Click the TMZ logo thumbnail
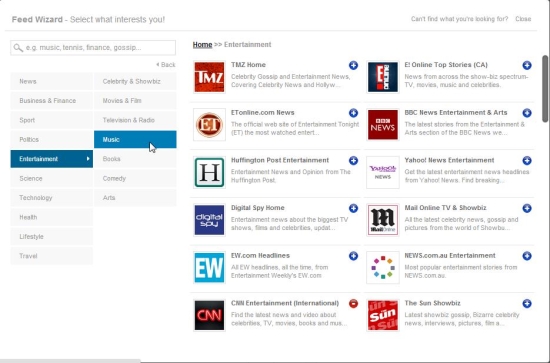The height and width of the screenshot is (363, 550). (209, 77)
